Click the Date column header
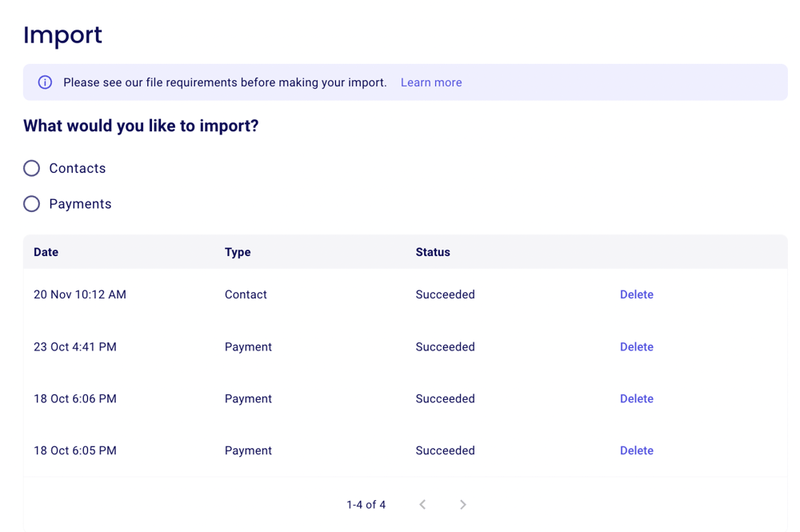The image size is (800, 532). pyautogui.click(x=46, y=252)
